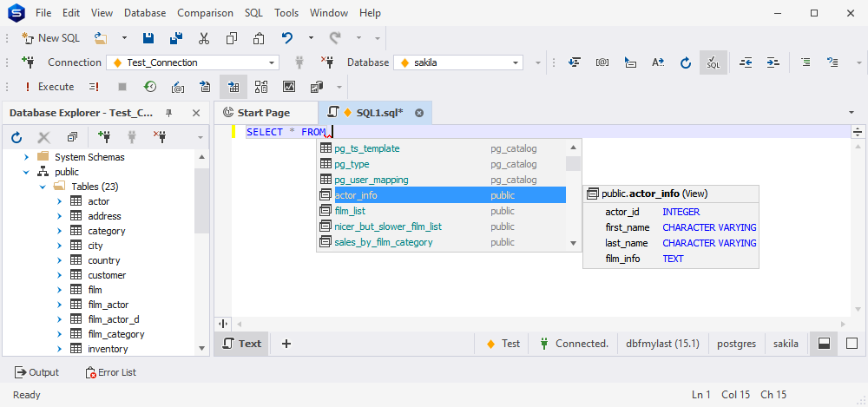The width and height of the screenshot is (868, 407).
Task: Click the Refresh icon in SQL toolbar
Action: coord(686,62)
